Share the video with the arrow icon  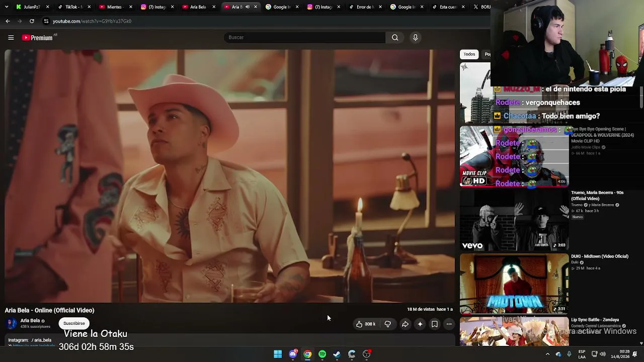coord(405,324)
